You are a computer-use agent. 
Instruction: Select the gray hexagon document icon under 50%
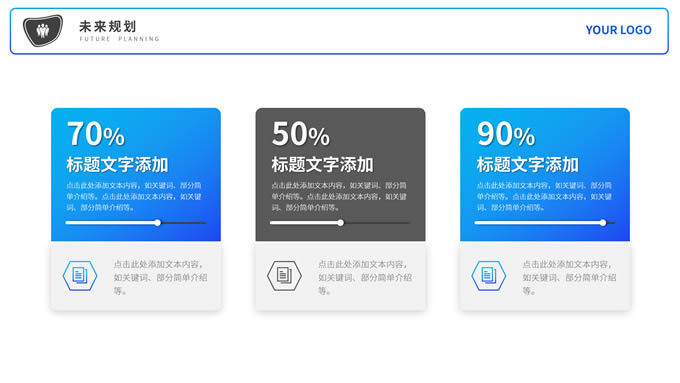coord(284,275)
